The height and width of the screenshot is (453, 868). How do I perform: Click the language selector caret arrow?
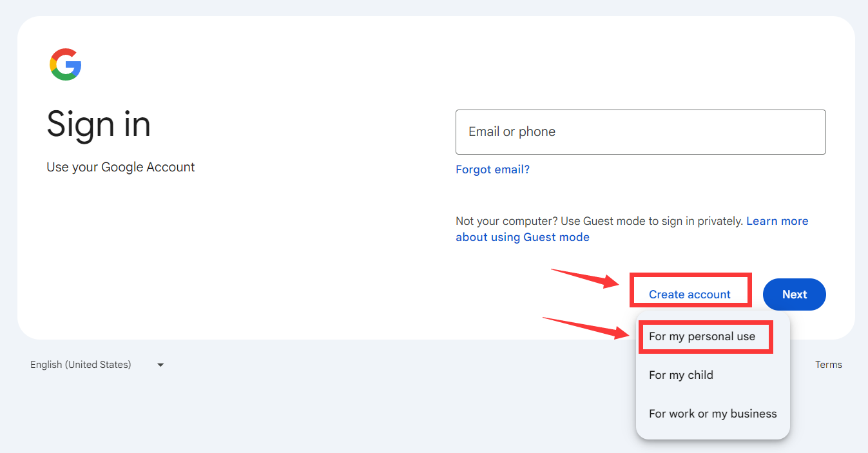tap(160, 365)
